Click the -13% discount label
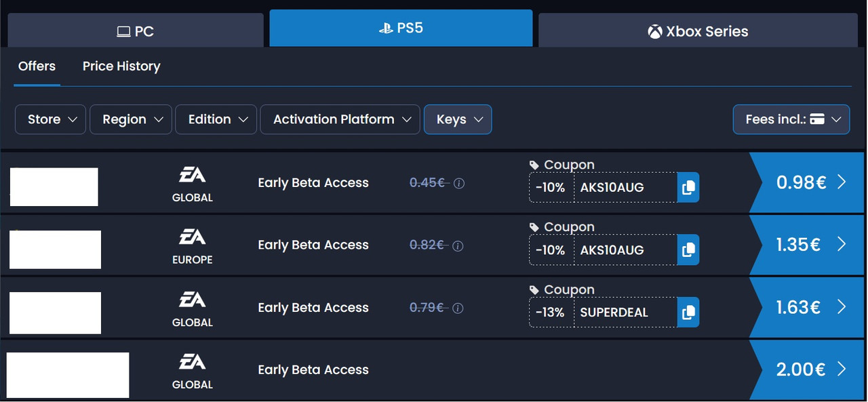This screenshot has width=868, height=402. (550, 313)
